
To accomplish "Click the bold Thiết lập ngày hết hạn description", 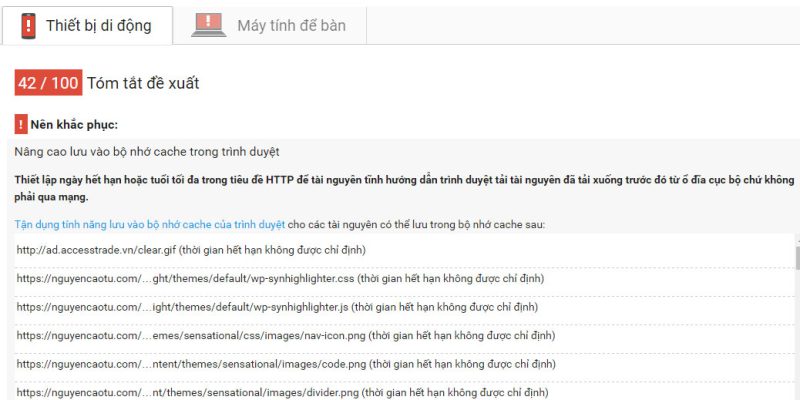I will [x=400, y=187].
